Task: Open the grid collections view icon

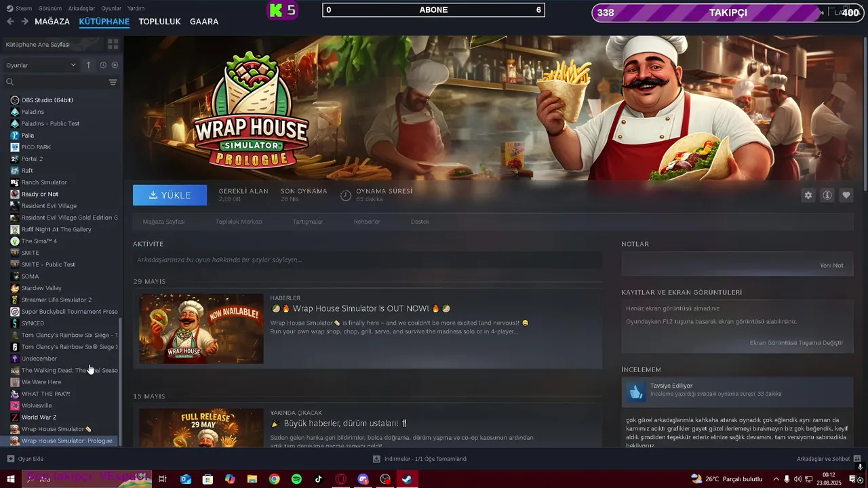Action: pos(113,44)
